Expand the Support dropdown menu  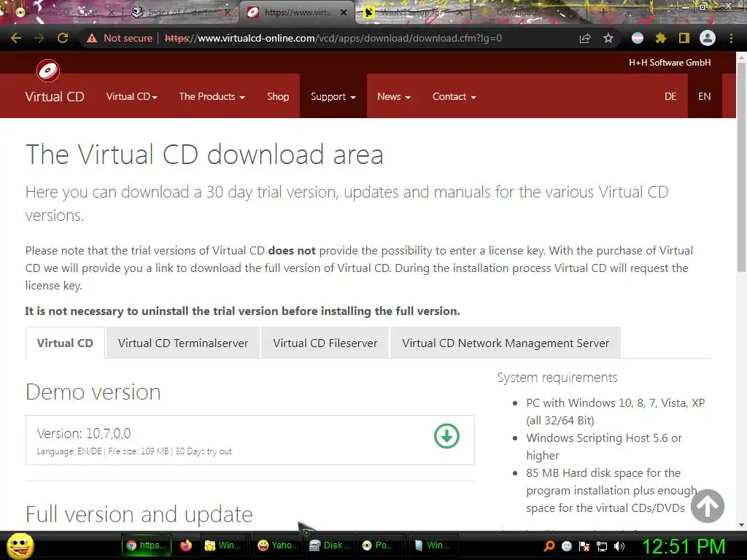tap(333, 97)
